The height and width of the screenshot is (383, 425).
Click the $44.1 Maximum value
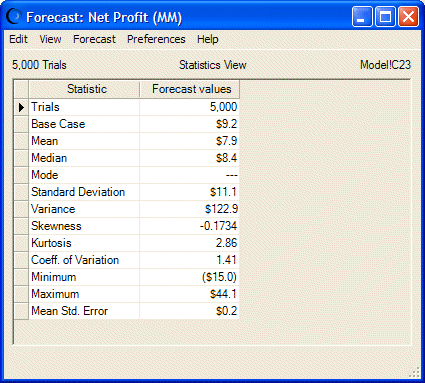point(223,294)
